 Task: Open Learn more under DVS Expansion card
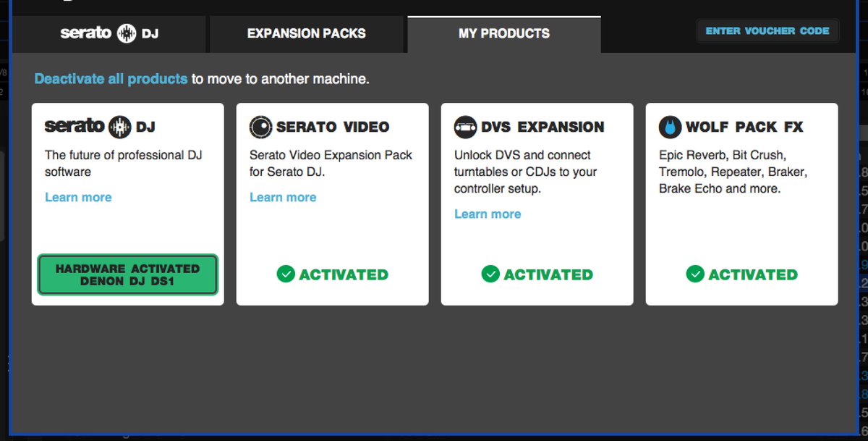pyautogui.click(x=488, y=214)
